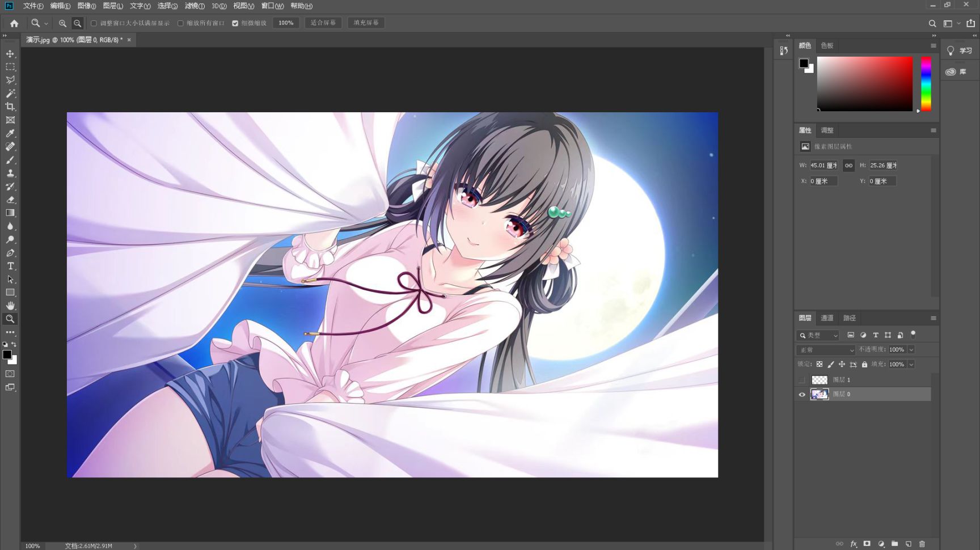
Task: Open the layer effects fx icon
Action: click(x=854, y=544)
